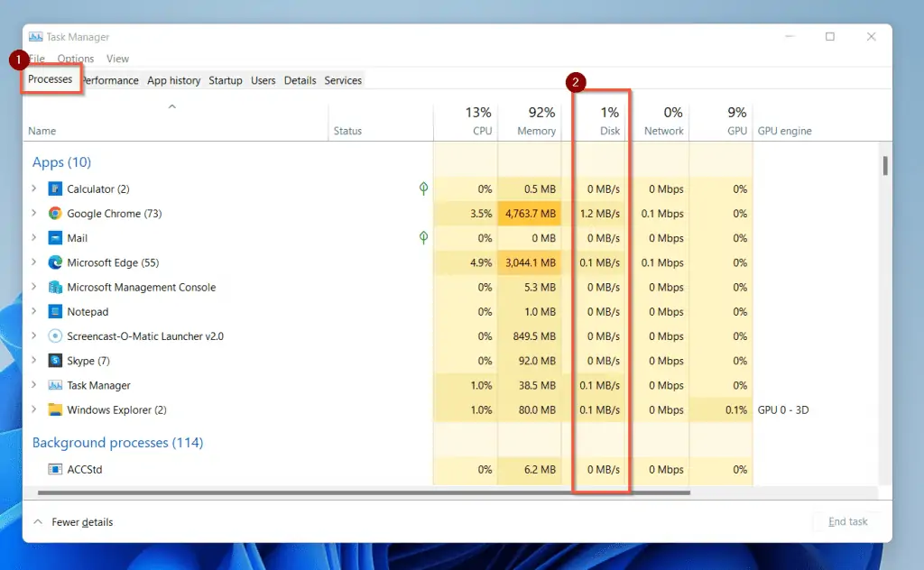924x570 pixels.
Task: Click the sort direction arrow above Name
Action: [172, 106]
